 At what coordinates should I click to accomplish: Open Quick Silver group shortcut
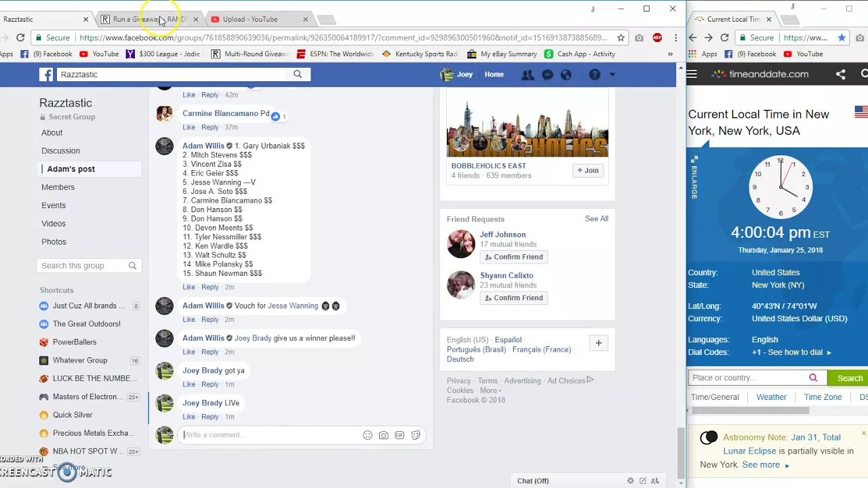[73, 415]
